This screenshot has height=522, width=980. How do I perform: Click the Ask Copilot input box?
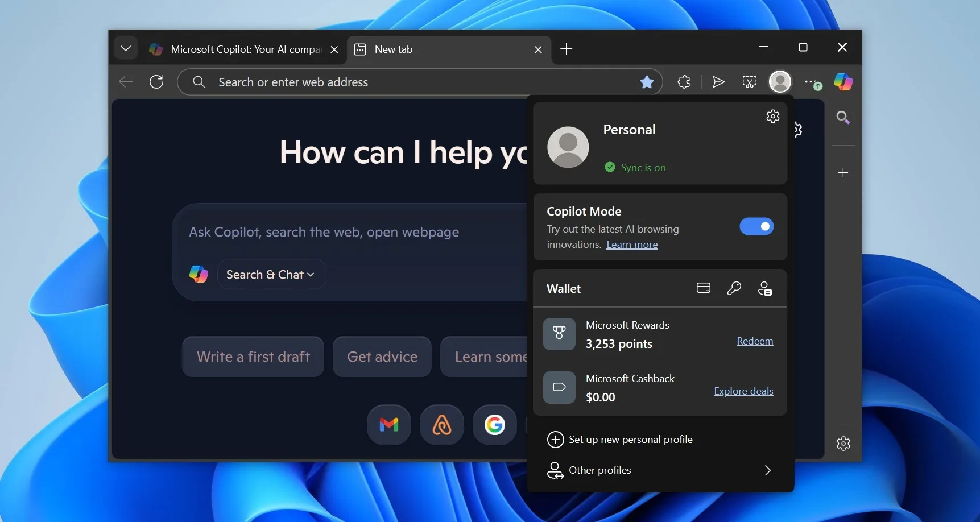[341, 232]
